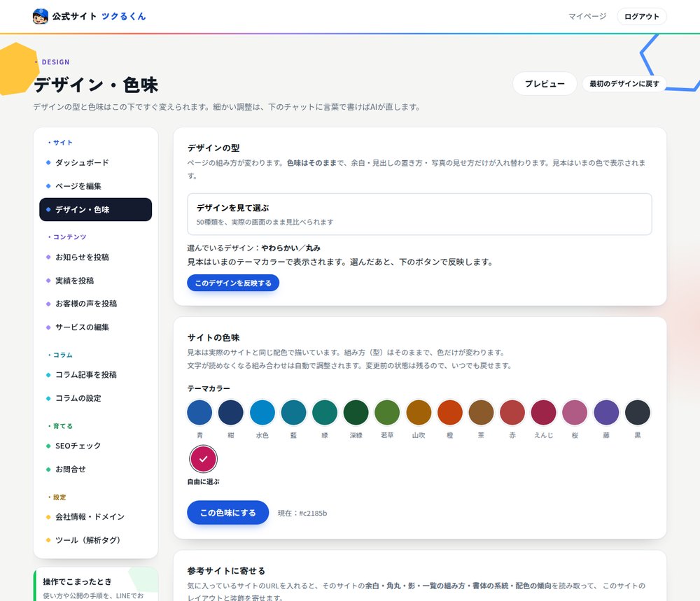Pick the 山吹 golden theme color
700x601 pixels.
tap(419, 412)
